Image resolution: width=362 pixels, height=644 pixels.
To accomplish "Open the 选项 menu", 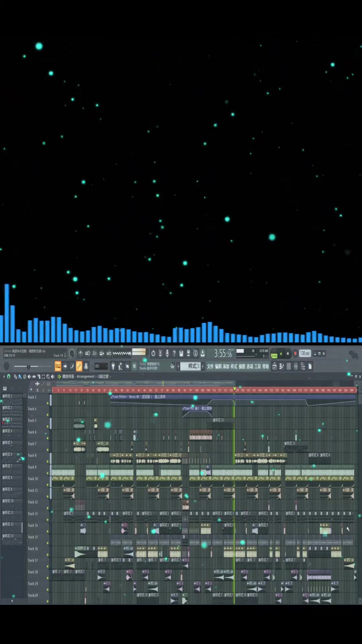I will tap(250, 366).
